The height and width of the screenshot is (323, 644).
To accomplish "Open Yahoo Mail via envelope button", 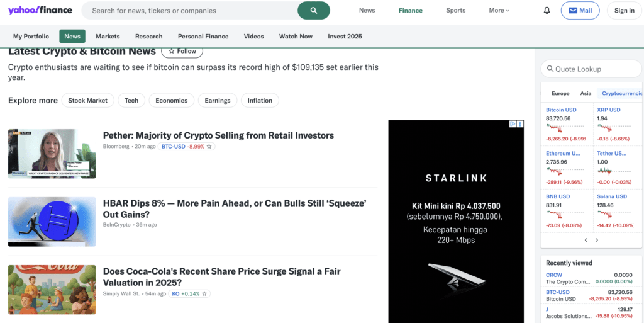I will pyautogui.click(x=580, y=11).
